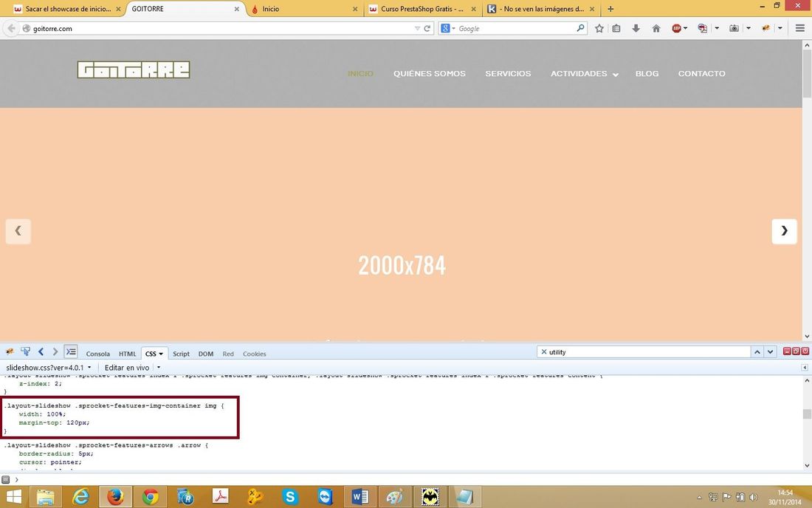The height and width of the screenshot is (508, 812).
Task: Click the Firebug bug icon in browser toolbar
Action: 765,29
